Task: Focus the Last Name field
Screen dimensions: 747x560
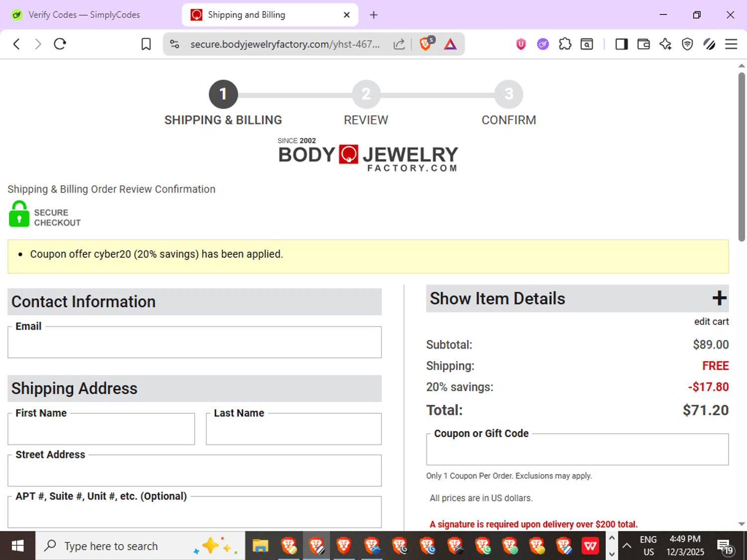Action: point(294,429)
